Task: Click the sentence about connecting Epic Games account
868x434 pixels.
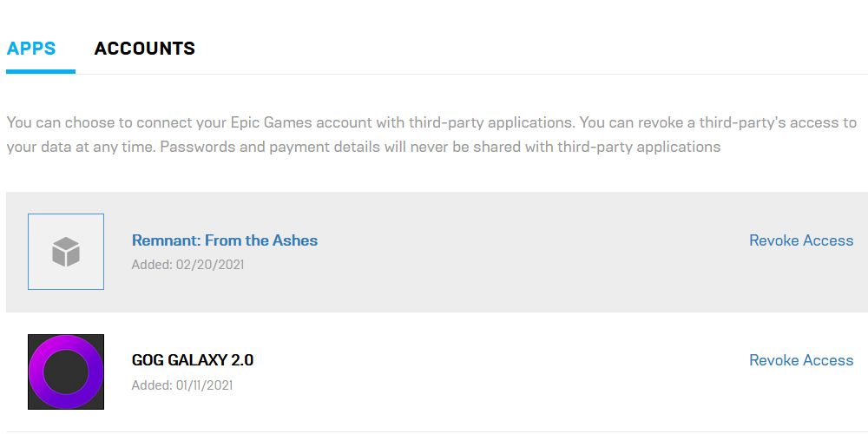Action: pyautogui.click(x=291, y=122)
